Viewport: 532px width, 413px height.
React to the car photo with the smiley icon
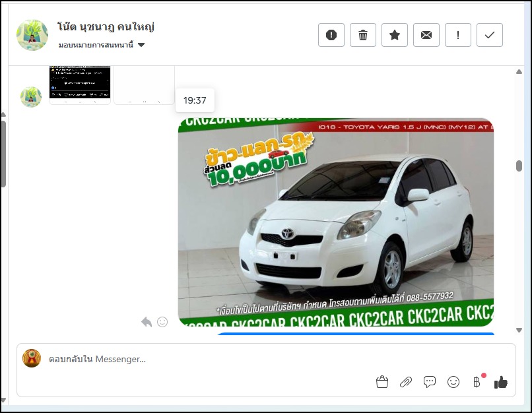click(x=162, y=322)
